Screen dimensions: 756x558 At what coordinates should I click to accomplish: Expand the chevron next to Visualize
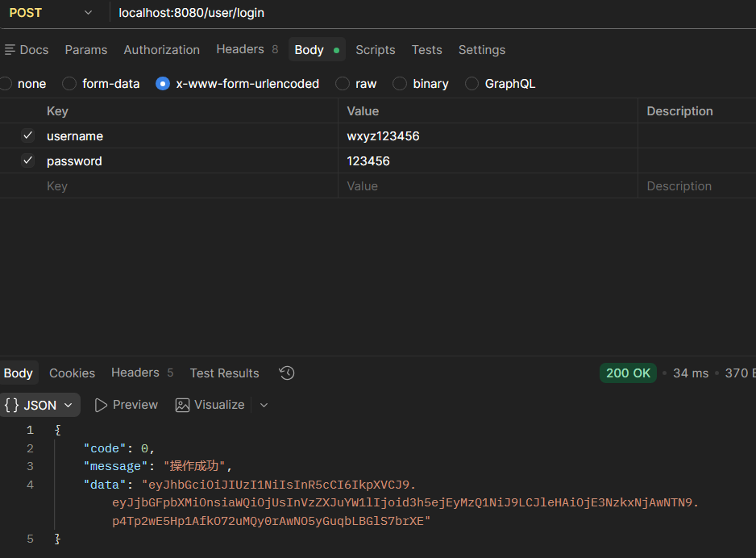[x=264, y=405]
